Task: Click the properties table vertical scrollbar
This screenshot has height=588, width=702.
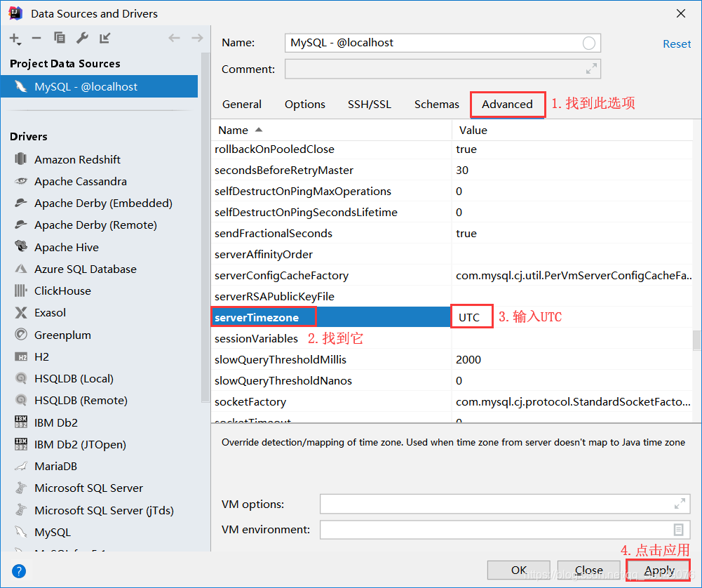Action: pyautogui.click(x=696, y=340)
